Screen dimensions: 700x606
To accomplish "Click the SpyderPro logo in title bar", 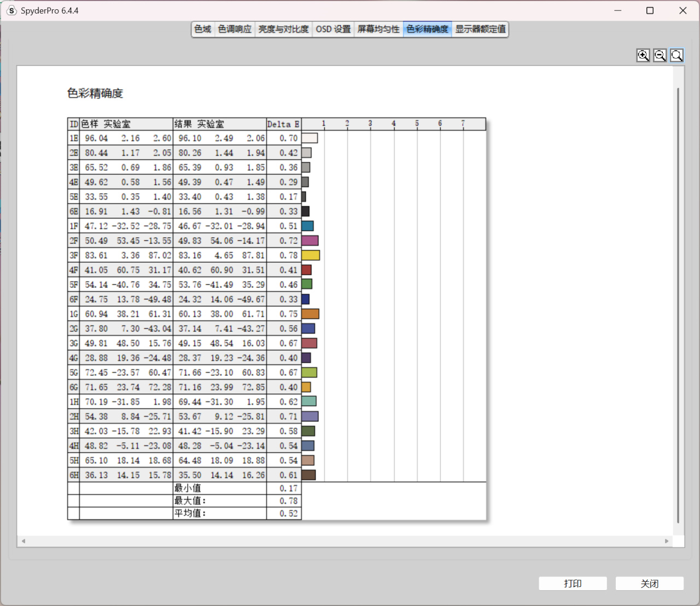I will (x=11, y=10).
